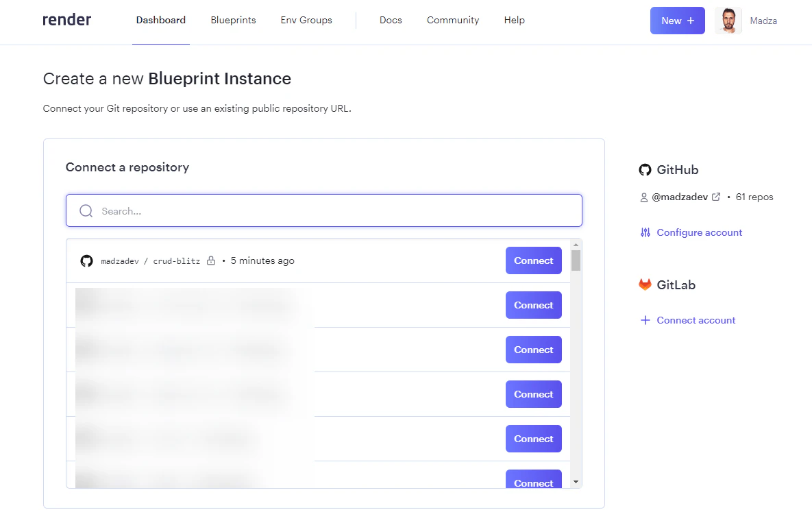
Task: Connect the madzadev/crud-blitz repository
Action: (x=533, y=260)
